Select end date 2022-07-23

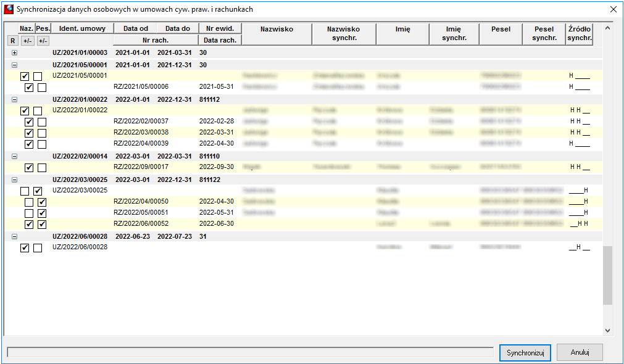click(x=175, y=236)
